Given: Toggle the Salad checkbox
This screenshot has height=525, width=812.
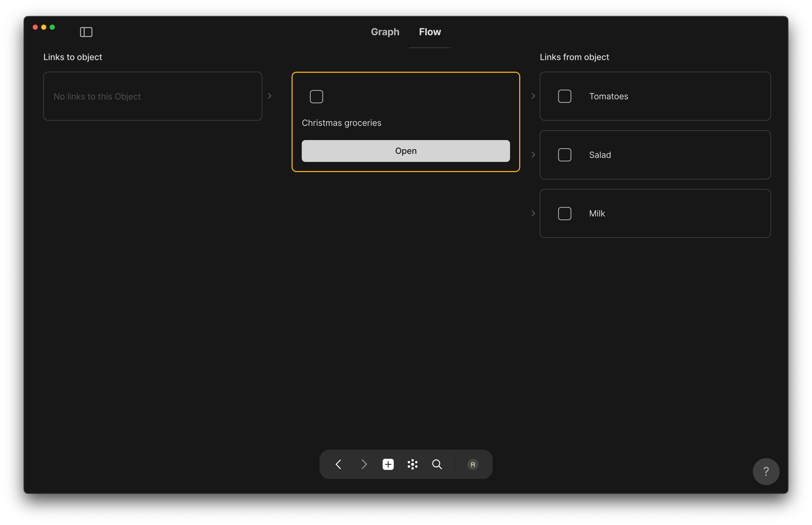Looking at the screenshot, I should pyautogui.click(x=564, y=154).
